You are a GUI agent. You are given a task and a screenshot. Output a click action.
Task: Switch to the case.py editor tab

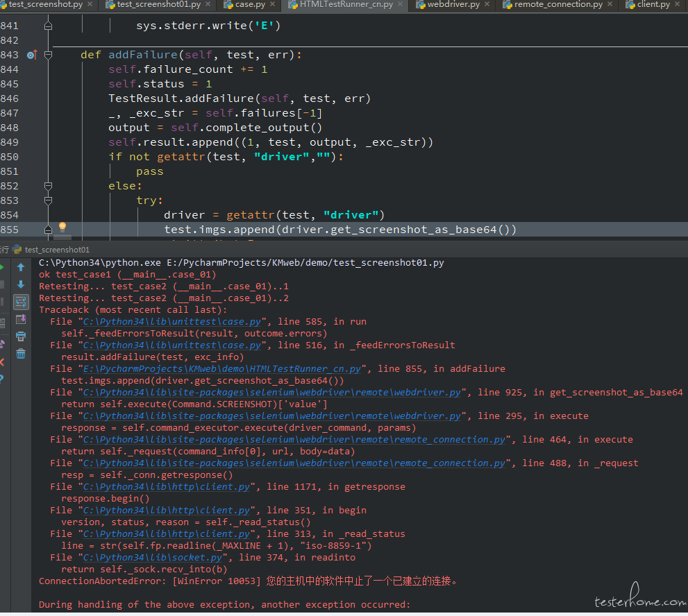coord(250,4)
